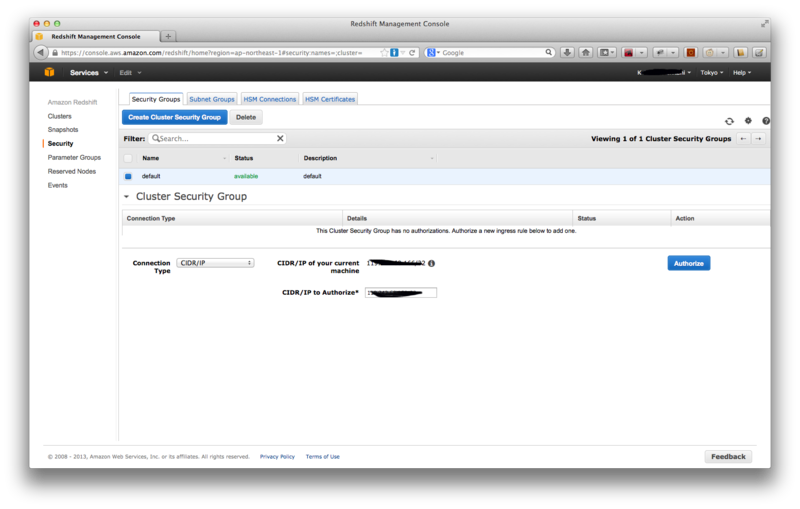The image size is (800, 509).
Task: Select the Redshift Management Console browser tab
Action: click(x=96, y=36)
